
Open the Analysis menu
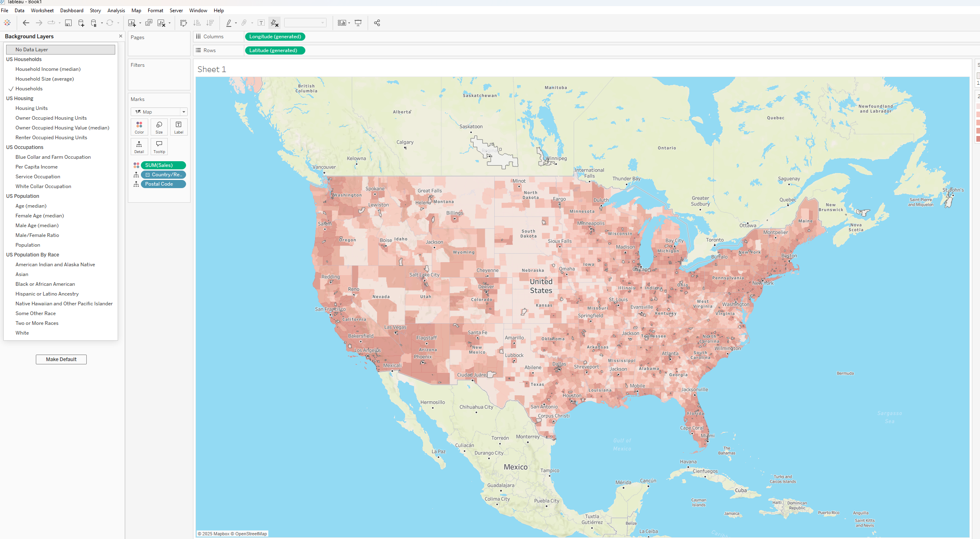(x=116, y=11)
